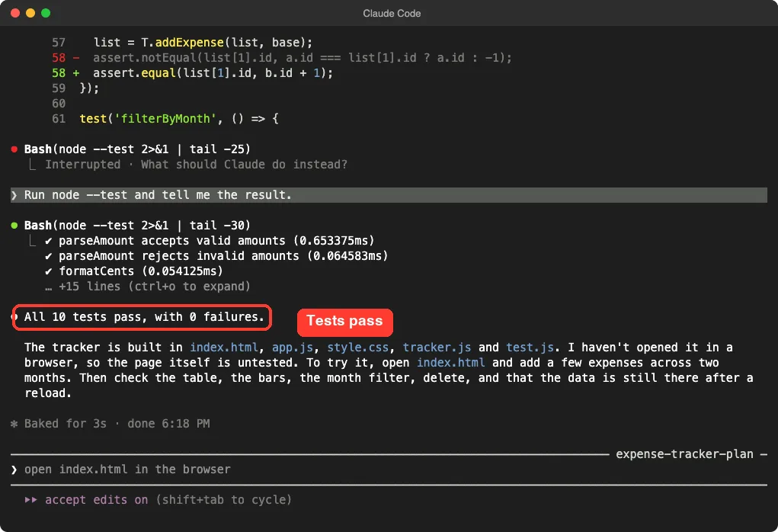The height and width of the screenshot is (532, 778).
Task: Click the red status dot beside interrupted Bash command
Action: tap(14, 149)
